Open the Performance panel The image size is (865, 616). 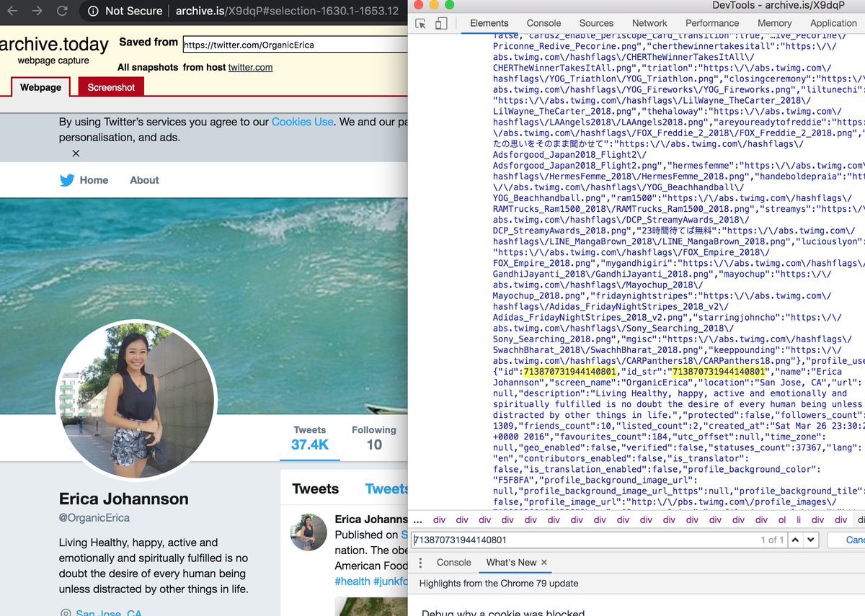[712, 23]
